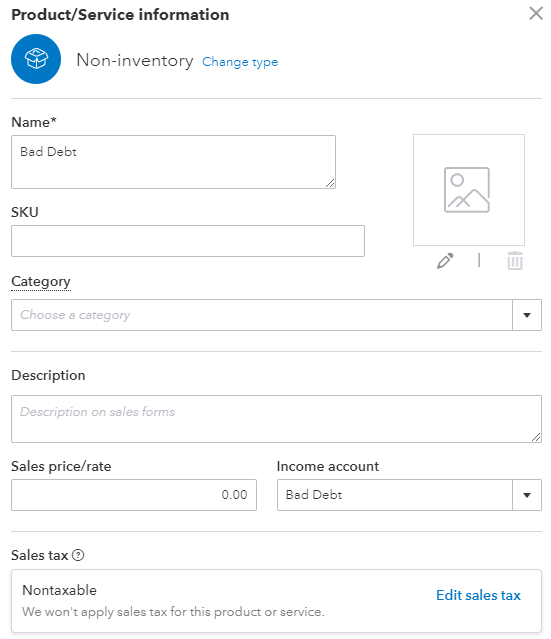The width and height of the screenshot is (551, 639).
Task: Click the blue Non-inventory box icon
Action: coord(36,59)
